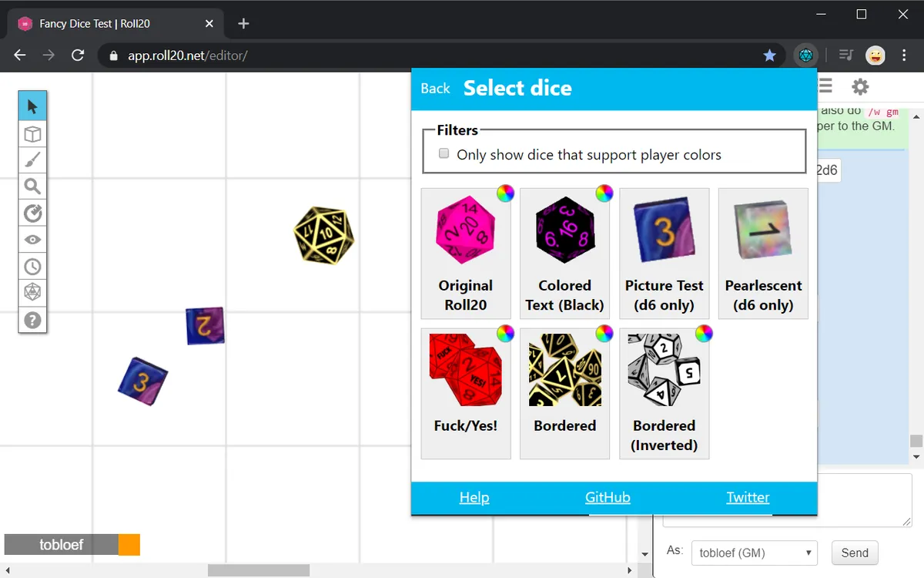Open the Help link in the popup footer
The height and width of the screenshot is (578, 924).
point(474,497)
